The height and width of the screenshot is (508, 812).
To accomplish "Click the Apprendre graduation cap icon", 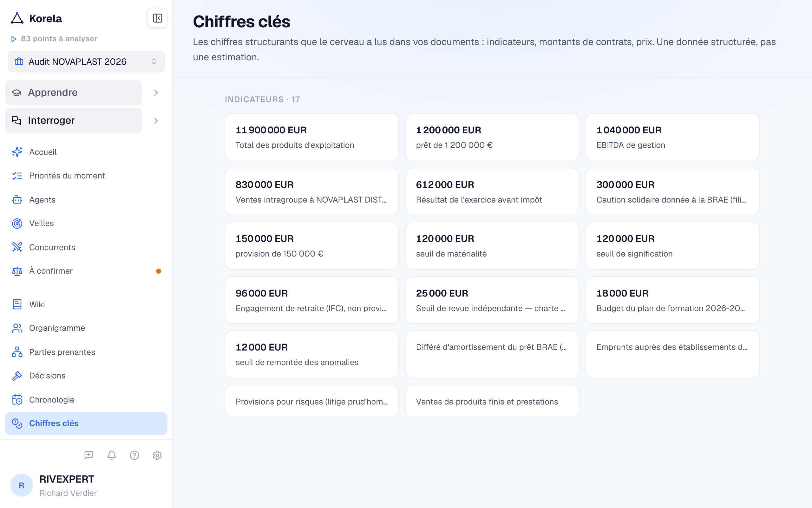I will point(16,92).
